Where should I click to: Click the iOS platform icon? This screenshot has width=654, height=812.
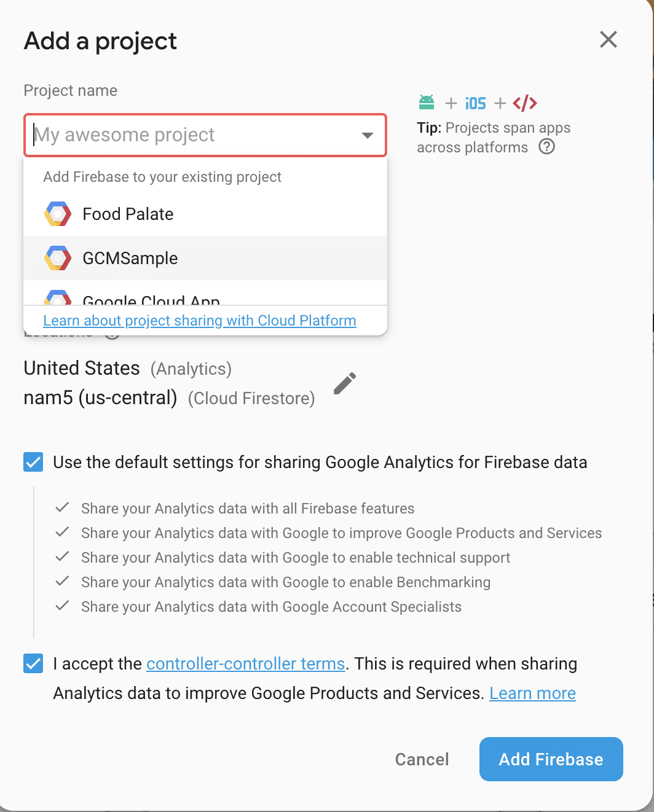(x=475, y=103)
